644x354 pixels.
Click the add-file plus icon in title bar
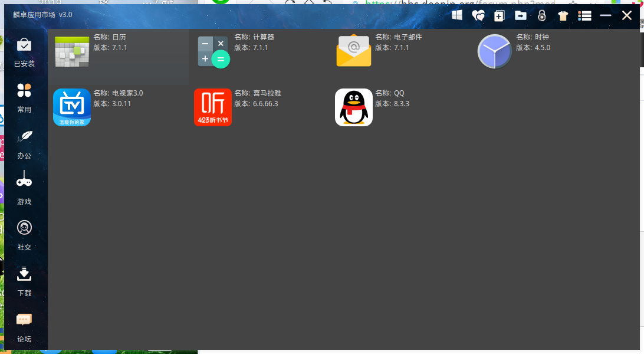click(500, 15)
